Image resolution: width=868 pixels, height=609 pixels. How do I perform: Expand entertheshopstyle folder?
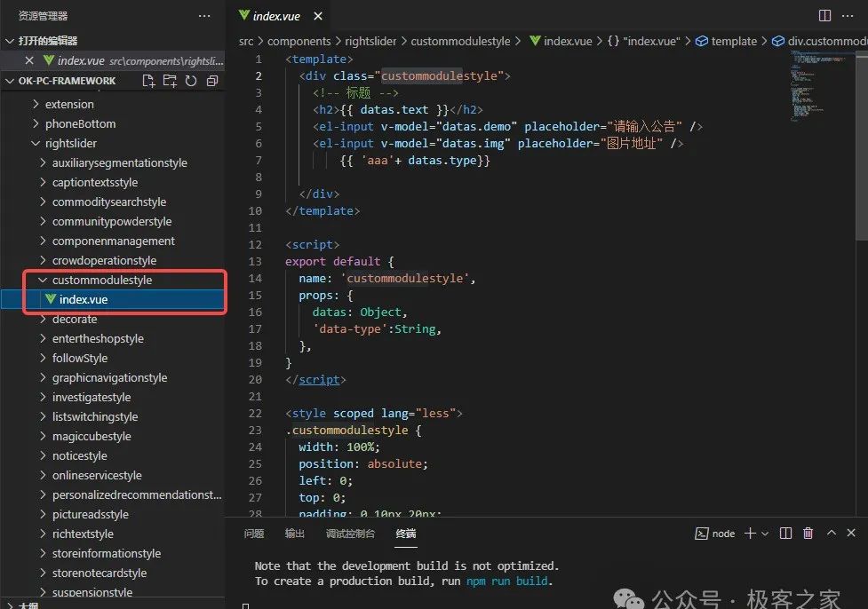point(44,338)
